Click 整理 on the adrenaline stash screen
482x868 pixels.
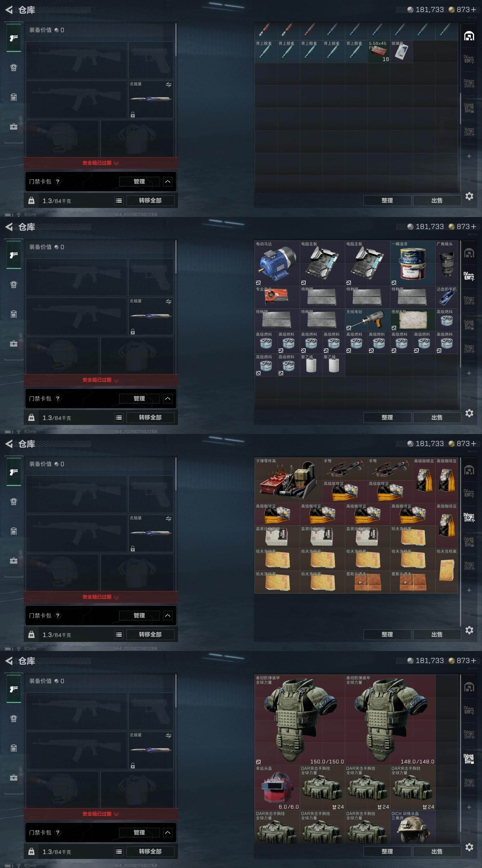pyautogui.click(x=387, y=200)
